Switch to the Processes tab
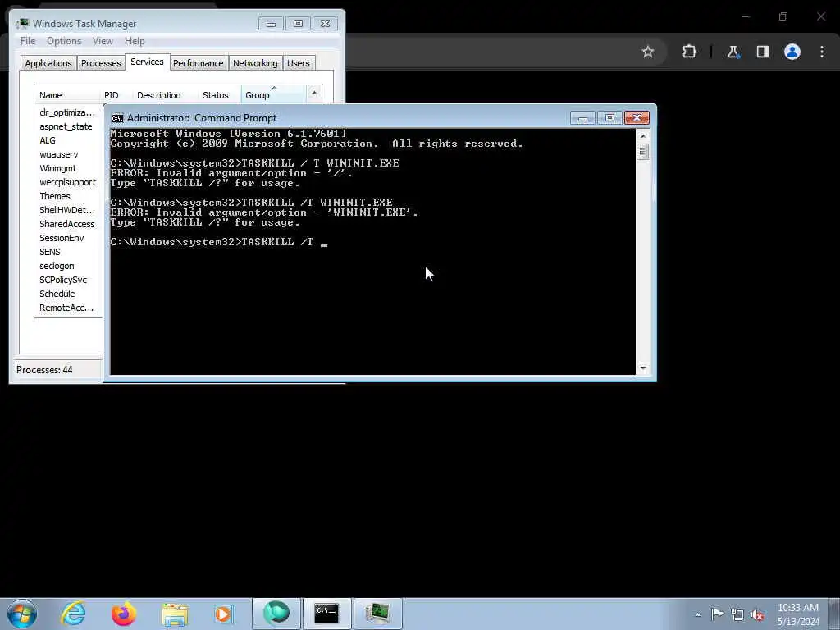The width and height of the screenshot is (840, 630). 101,63
